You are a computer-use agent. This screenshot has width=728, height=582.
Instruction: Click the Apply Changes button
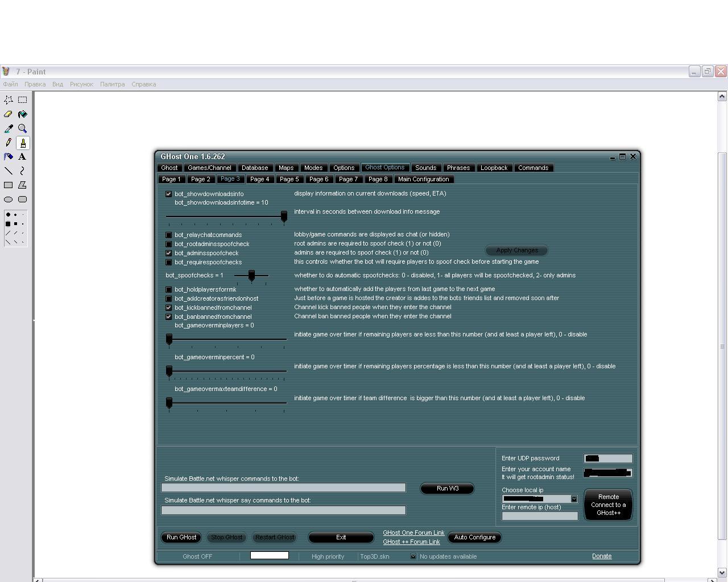tap(517, 250)
